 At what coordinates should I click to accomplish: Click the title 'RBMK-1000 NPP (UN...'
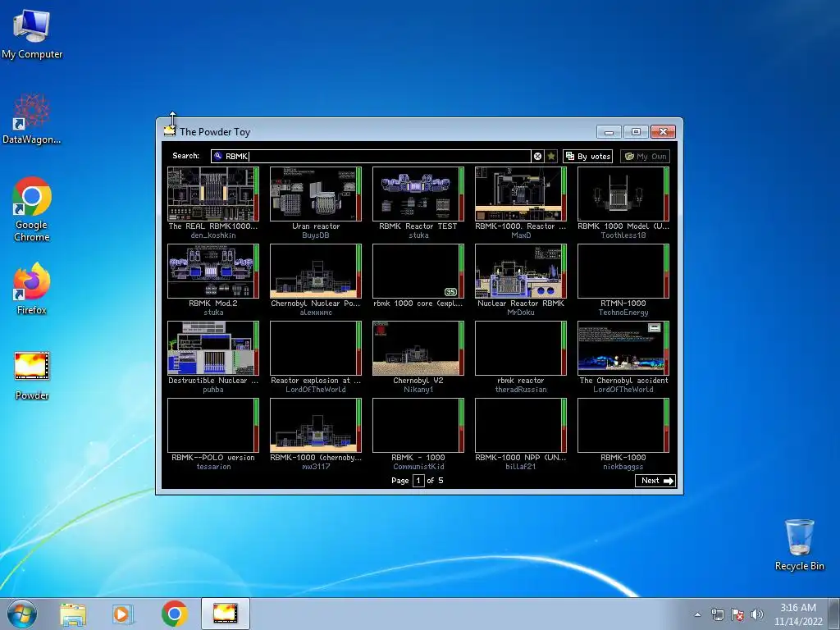(x=521, y=458)
